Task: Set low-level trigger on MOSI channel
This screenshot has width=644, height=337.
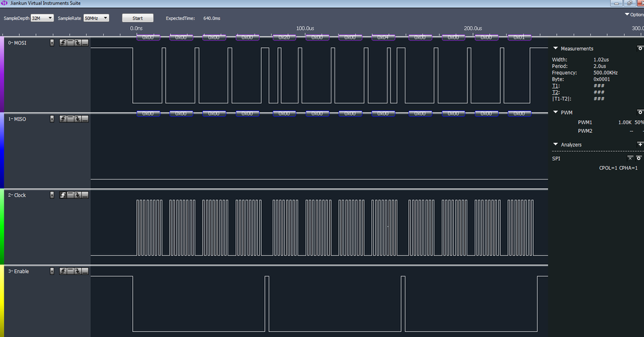Action: [x=85, y=43]
